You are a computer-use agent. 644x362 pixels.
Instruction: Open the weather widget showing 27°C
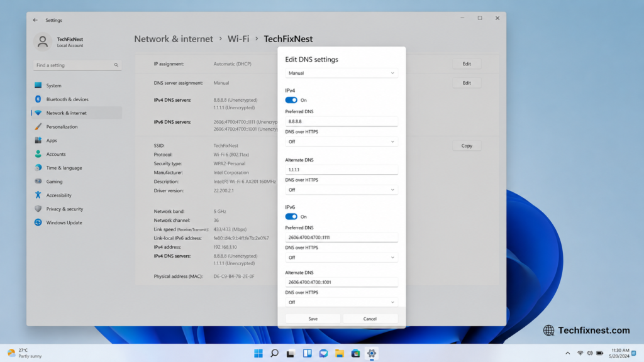pos(25,353)
